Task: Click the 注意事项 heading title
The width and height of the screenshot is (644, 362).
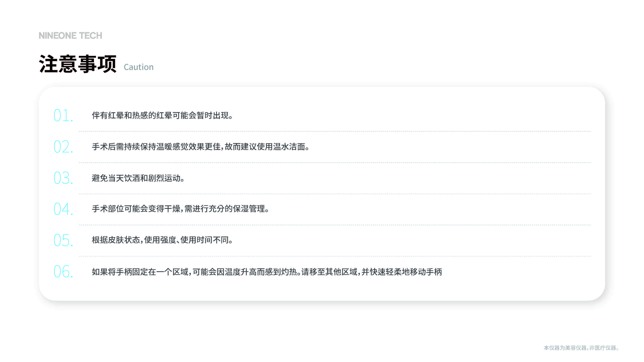Action: tap(78, 64)
